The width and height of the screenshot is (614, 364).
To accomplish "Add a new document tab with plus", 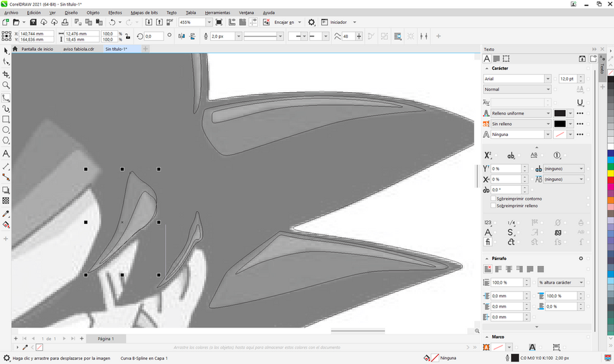I will click(x=146, y=49).
